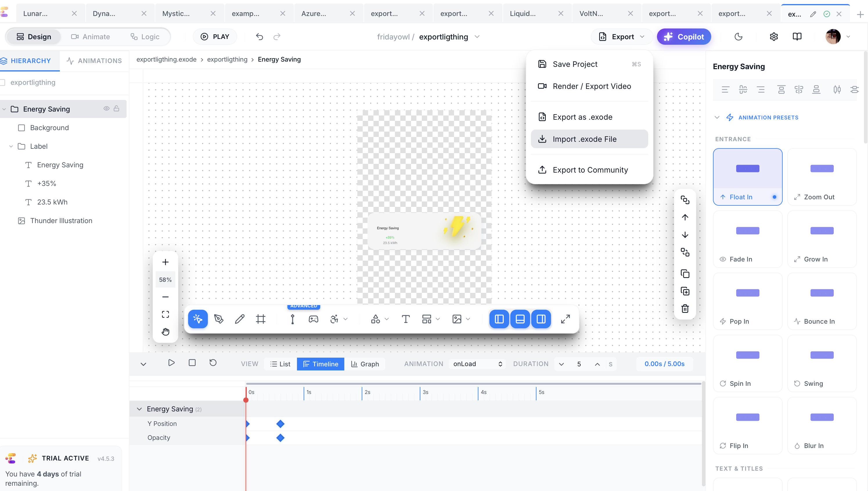Collapse the Label folder in hierarchy
This screenshot has width=868, height=491.
pos(11,146)
